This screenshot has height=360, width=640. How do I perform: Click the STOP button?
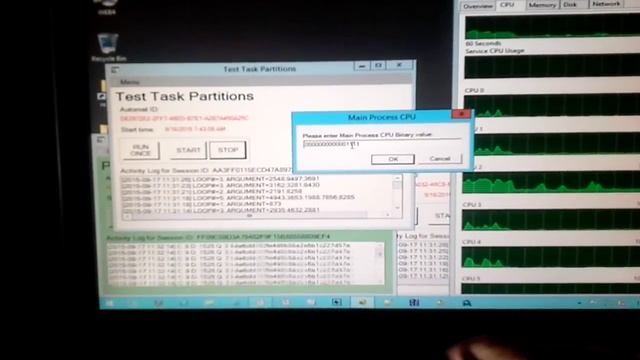tap(228, 150)
